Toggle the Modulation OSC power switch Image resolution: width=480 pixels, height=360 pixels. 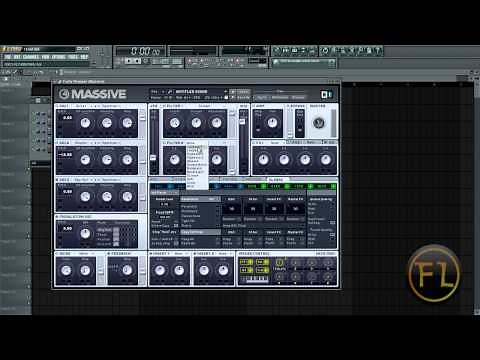[x=57, y=217]
